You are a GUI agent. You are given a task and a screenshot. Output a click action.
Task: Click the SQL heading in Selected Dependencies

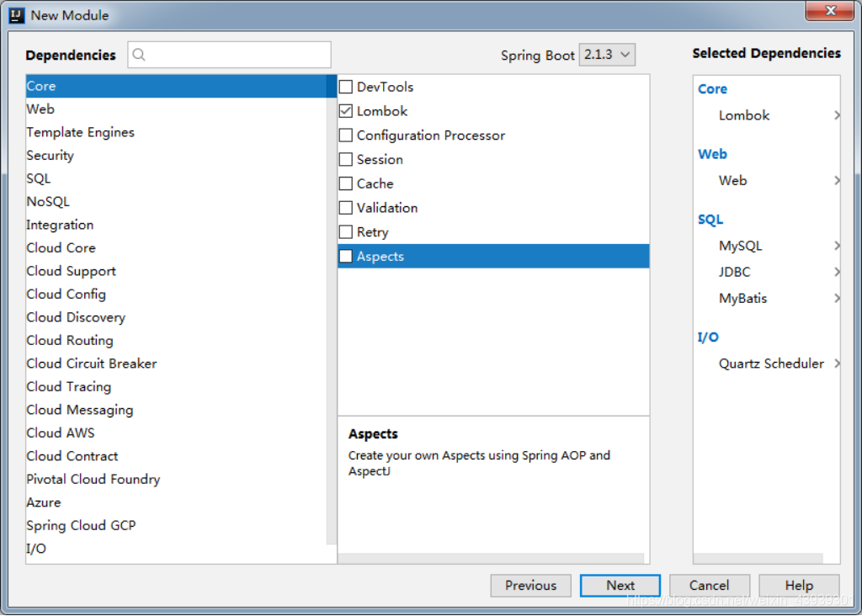pos(710,220)
